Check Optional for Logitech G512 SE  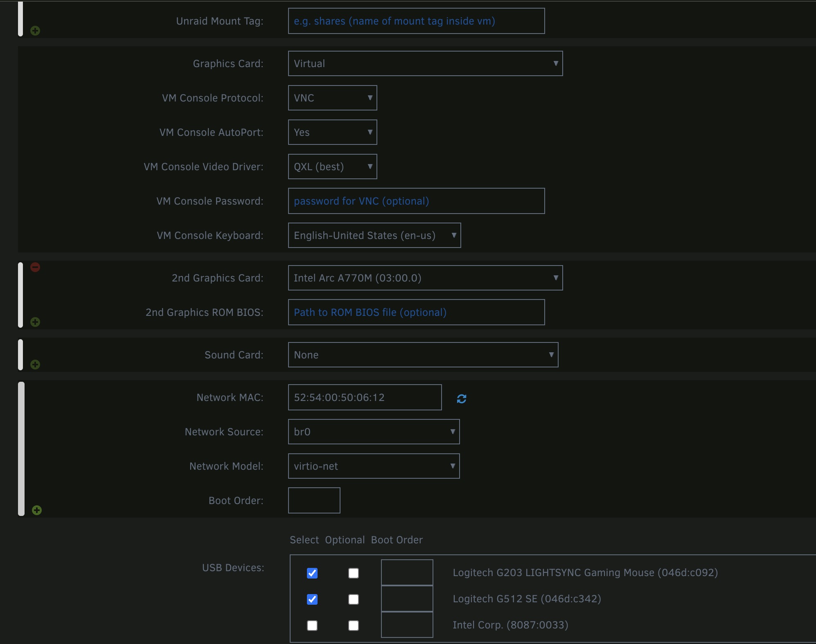pos(354,599)
